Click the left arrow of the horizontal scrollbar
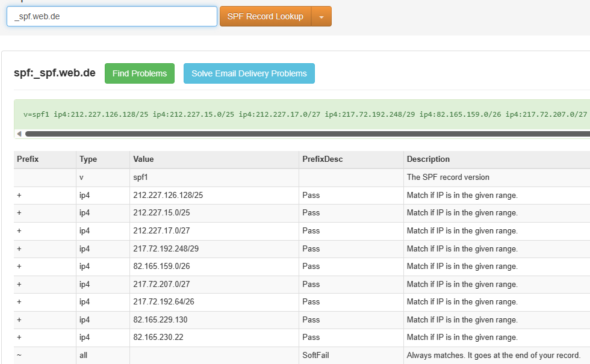The image size is (590, 364). [x=19, y=134]
